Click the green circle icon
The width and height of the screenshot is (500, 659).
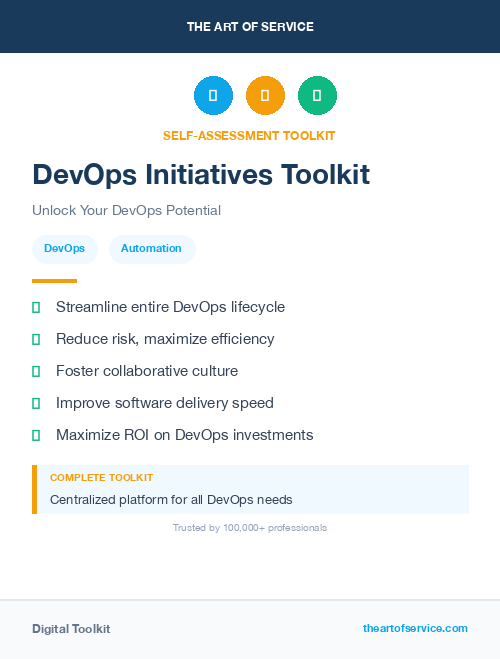317,95
